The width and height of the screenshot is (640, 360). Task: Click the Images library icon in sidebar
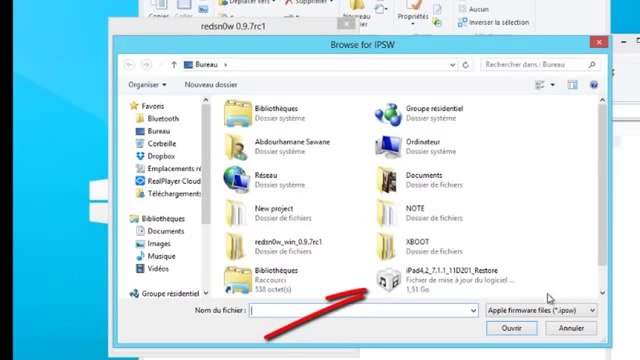point(140,244)
